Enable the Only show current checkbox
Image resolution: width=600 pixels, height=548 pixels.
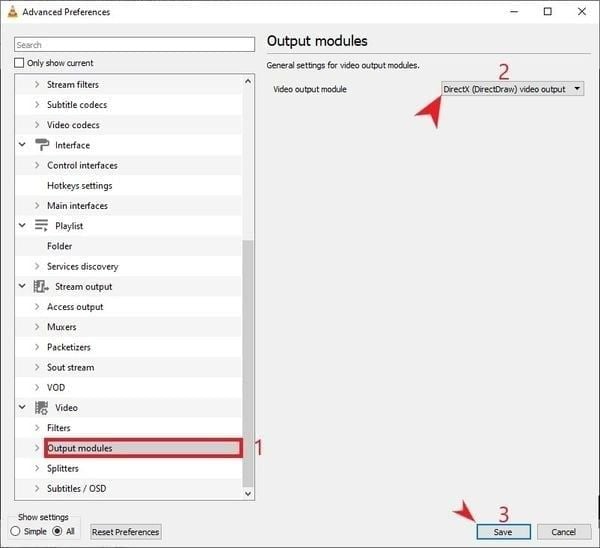point(20,63)
